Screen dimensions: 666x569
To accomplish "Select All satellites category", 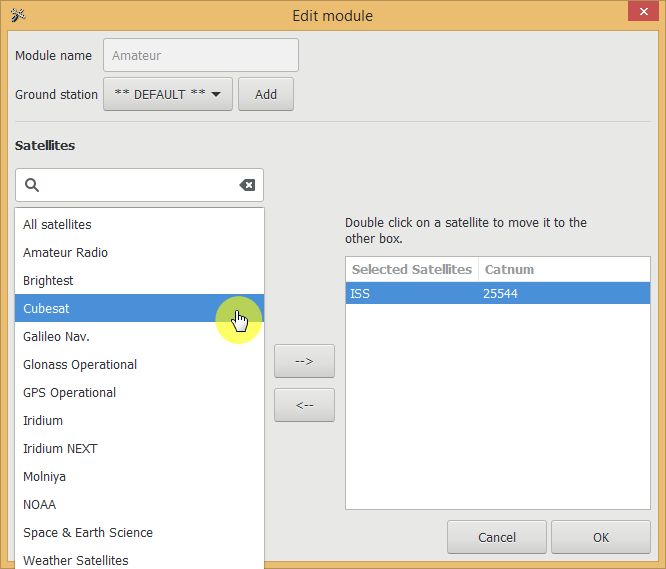I will coord(57,225).
